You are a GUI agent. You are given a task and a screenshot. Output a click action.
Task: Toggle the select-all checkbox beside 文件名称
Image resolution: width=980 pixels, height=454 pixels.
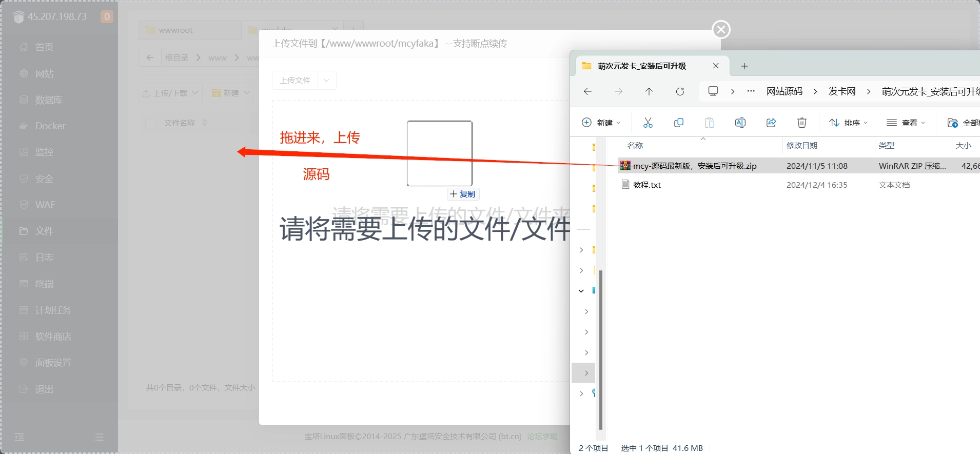click(150, 123)
